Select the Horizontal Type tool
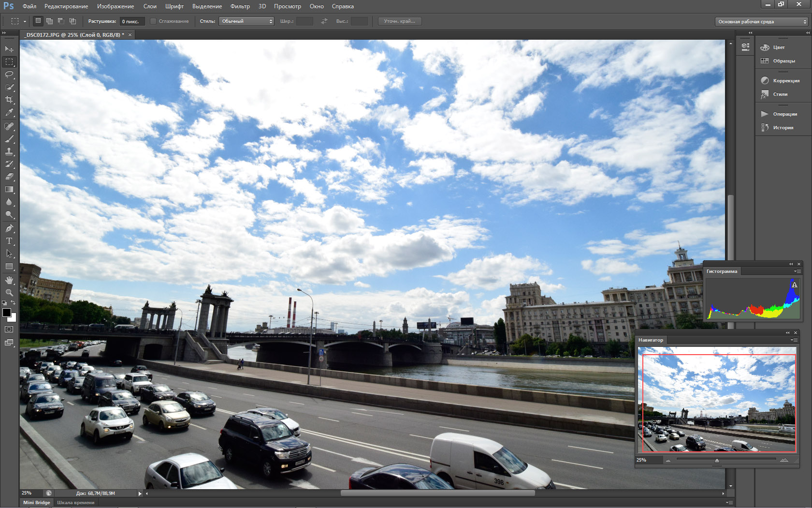The width and height of the screenshot is (812, 508). pyautogui.click(x=9, y=241)
